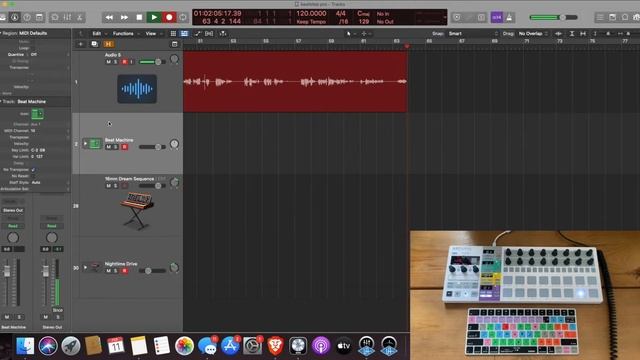
Task: Collapse the Region MIDI Defaults inspector section
Action: [x=1, y=33]
